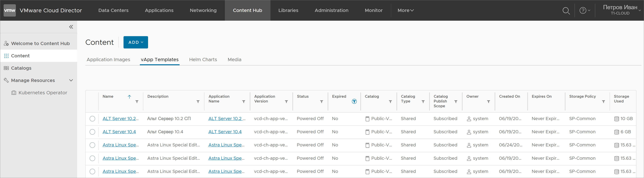Click the VMware vmw logo icon
This screenshot has height=178, width=644.
coord(10,10)
